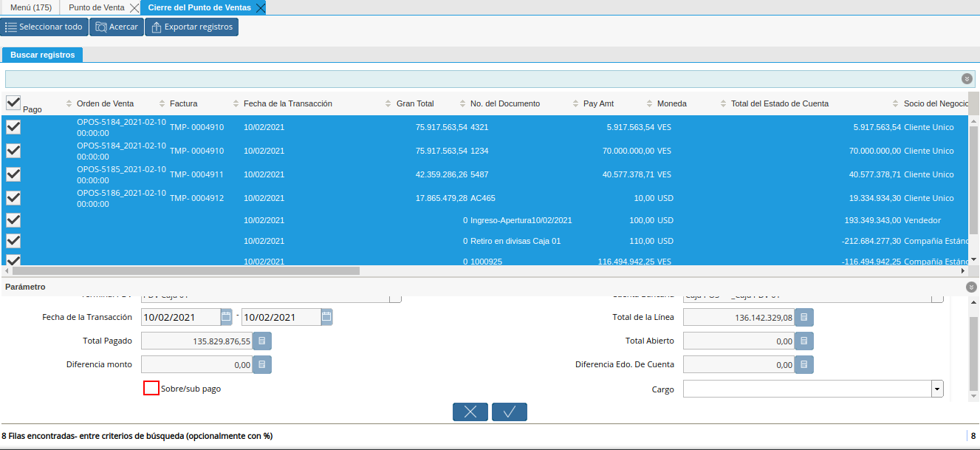Sort by Total del Estado de Cuenta column
Viewport: 980px width, 450px height.
(780, 103)
